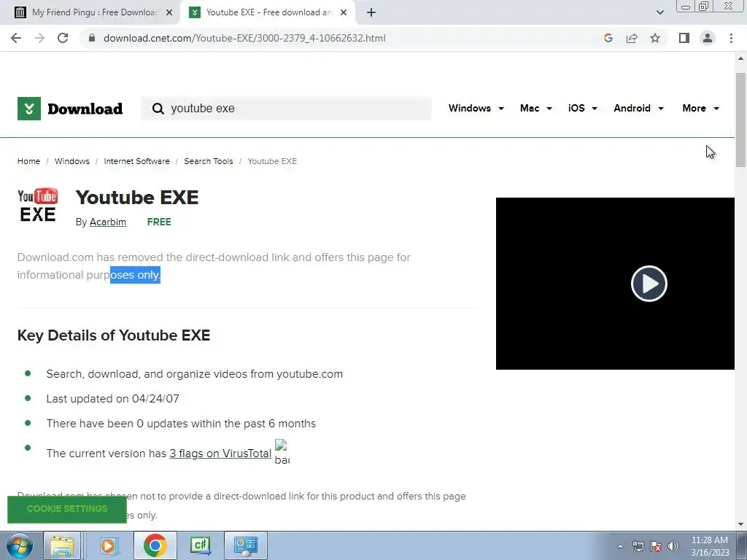Screen dimensions: 747x560
Task: Open media player from taskbar
Action: [x=108, y=545]
